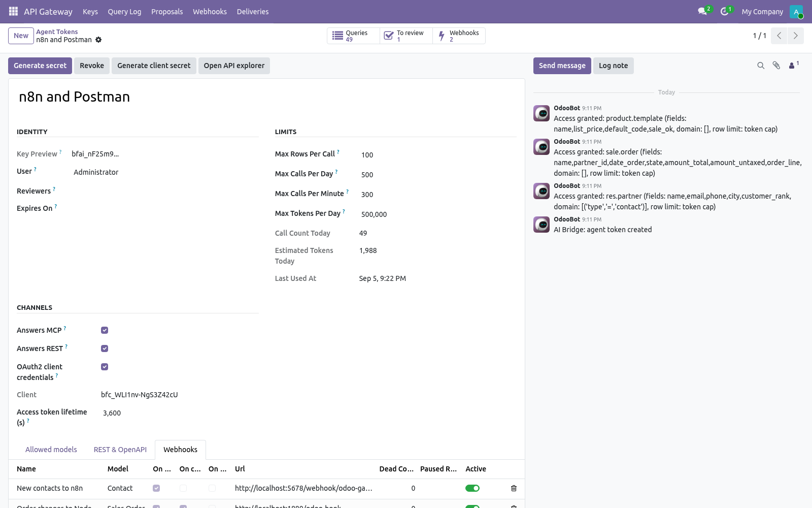This screenshot has height=508, width=812.
Task: Open the Expires On date field
Action: coord(165,208)
